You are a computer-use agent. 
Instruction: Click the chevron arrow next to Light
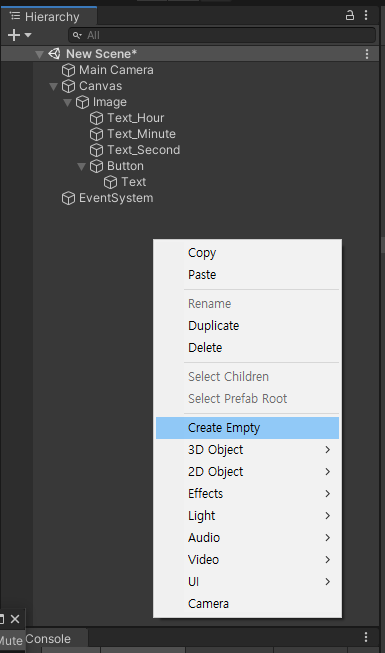click(x=328, y=516)
